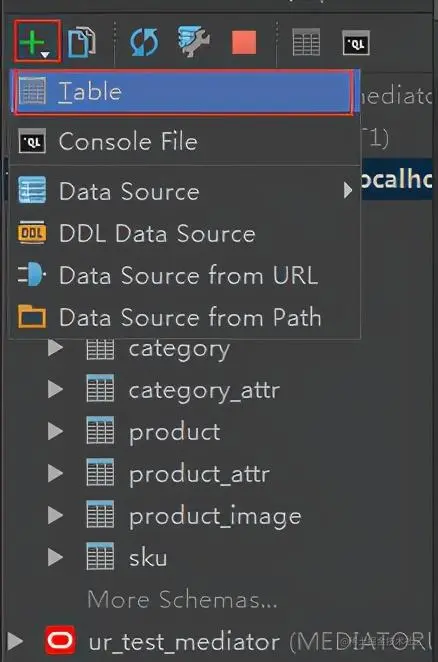Image resolution: width=438 pixels, height=662 pixels.
Task: Click the Data Source submenu arrow
Action: coord(348,191)
